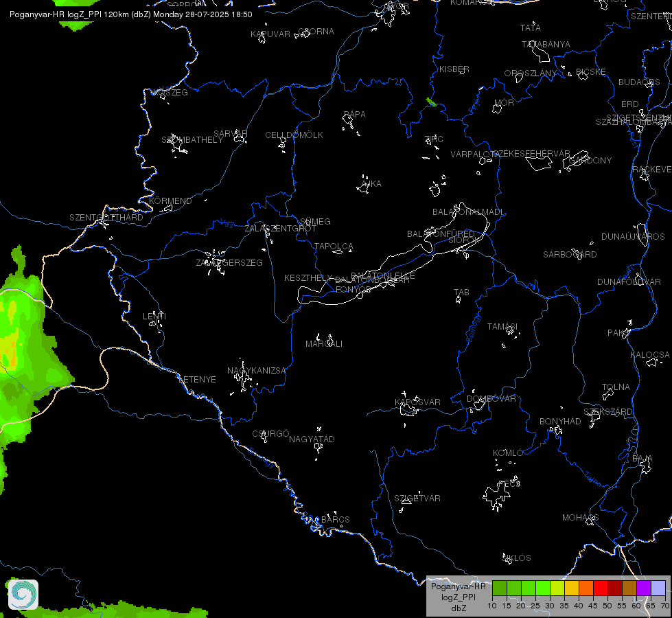The width and height of the screenshot is (672, 618).
Task: Click the KAPOSVÁR city label
Action: tap(417, 402)
